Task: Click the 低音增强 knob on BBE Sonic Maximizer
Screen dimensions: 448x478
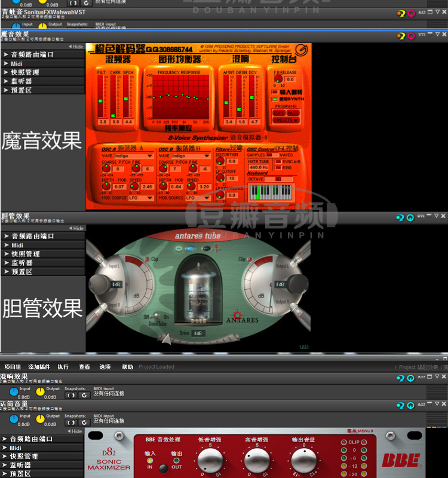Action: pyautogui.click(x=210, y=461)
